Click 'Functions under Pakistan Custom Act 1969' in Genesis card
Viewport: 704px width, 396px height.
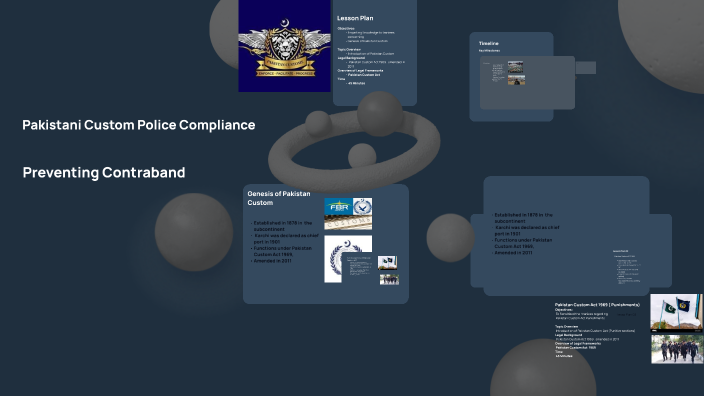(282, 251)
